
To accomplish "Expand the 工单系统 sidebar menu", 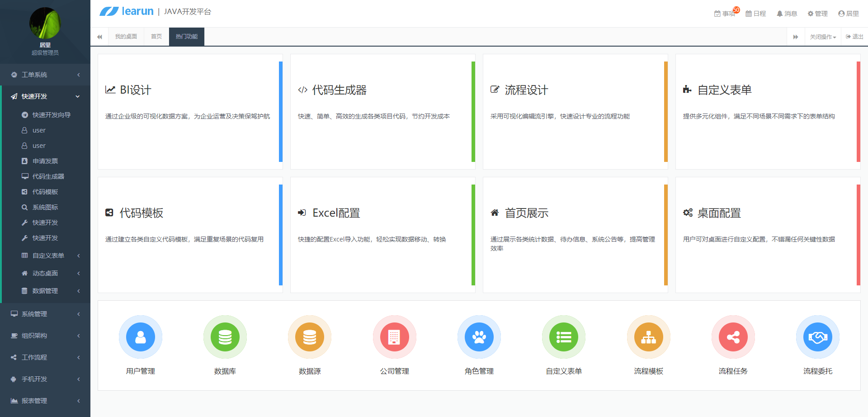I will point(45,75).
